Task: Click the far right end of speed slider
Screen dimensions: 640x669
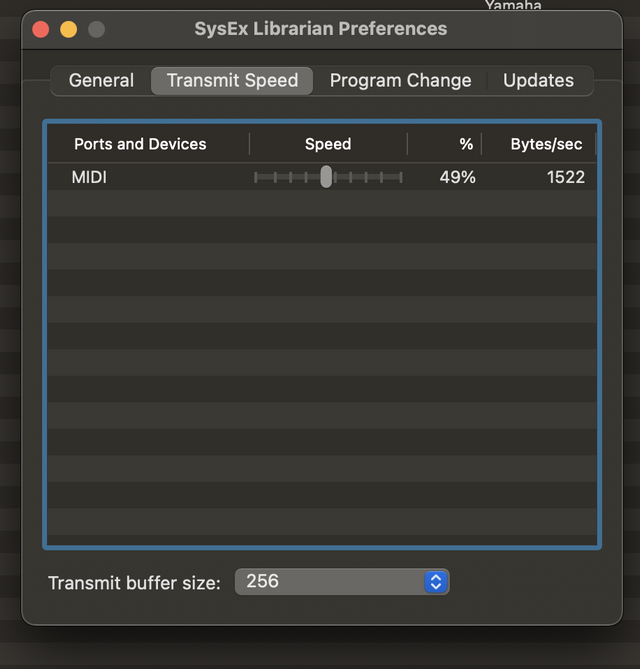Action: tap(400, 177)
